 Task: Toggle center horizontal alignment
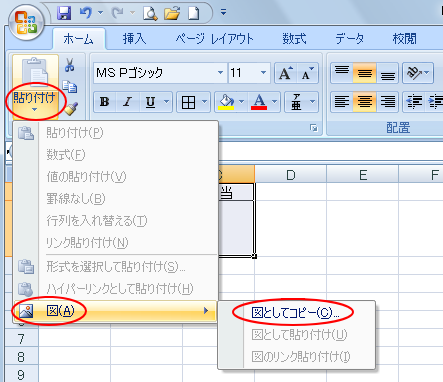tap(365, 102)
